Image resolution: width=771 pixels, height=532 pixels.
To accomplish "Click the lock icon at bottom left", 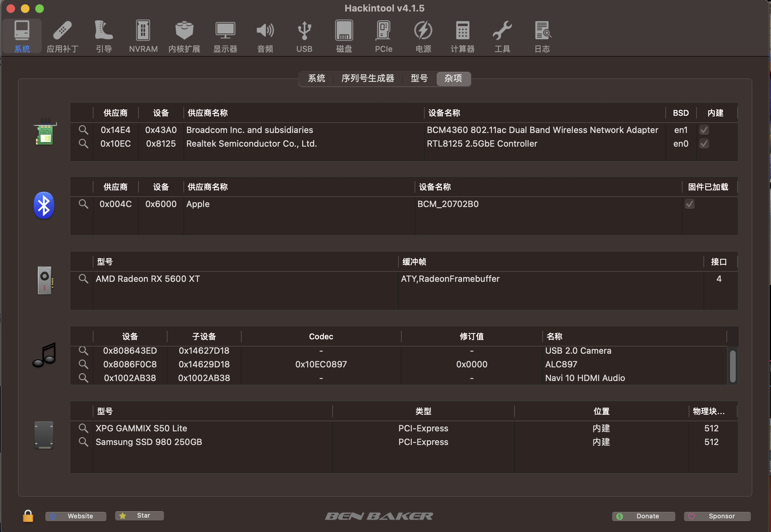I will [x=28, y=516].
